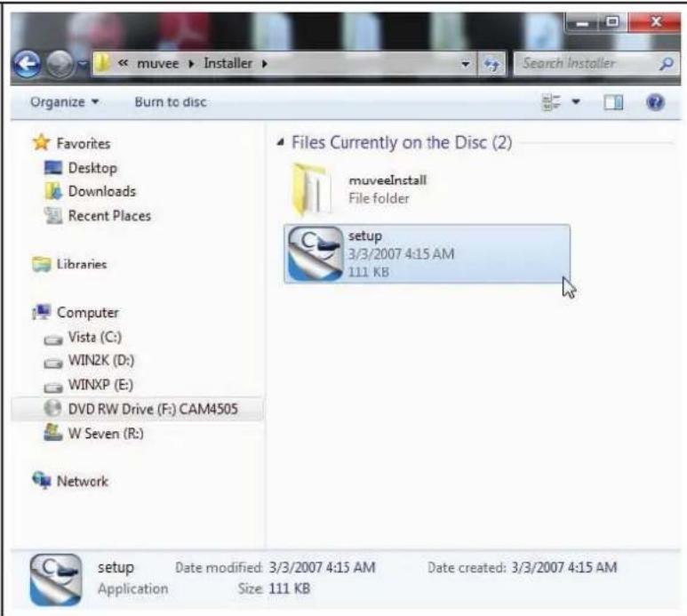Click the Recent Places icon
The width and height of the screenshot is (687, 616).
click(53, 215)
